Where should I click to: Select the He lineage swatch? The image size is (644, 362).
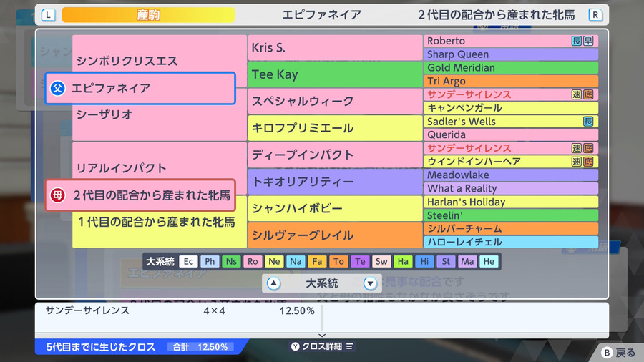coord(489,261)
